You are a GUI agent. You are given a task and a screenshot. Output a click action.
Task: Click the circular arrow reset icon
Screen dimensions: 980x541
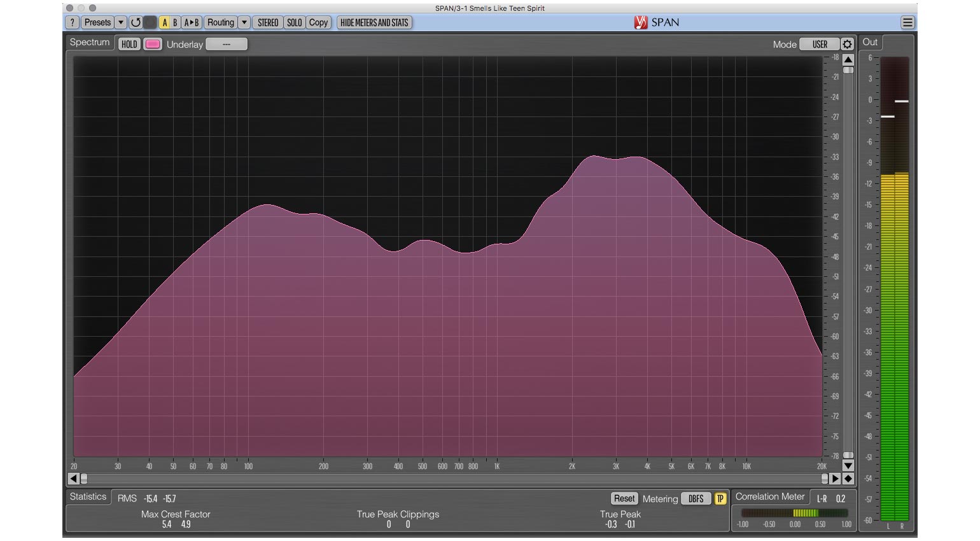(136, 22)
